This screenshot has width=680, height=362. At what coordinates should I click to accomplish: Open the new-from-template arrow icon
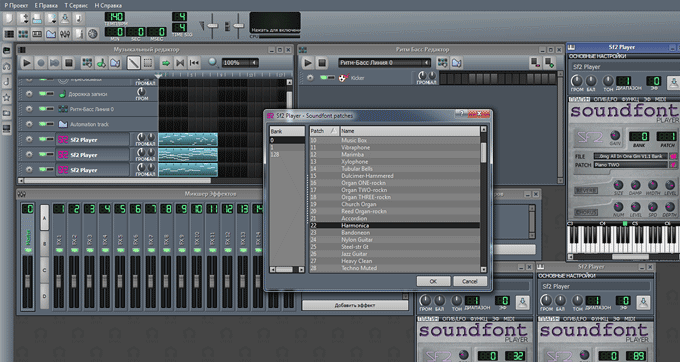pos(23,19)
